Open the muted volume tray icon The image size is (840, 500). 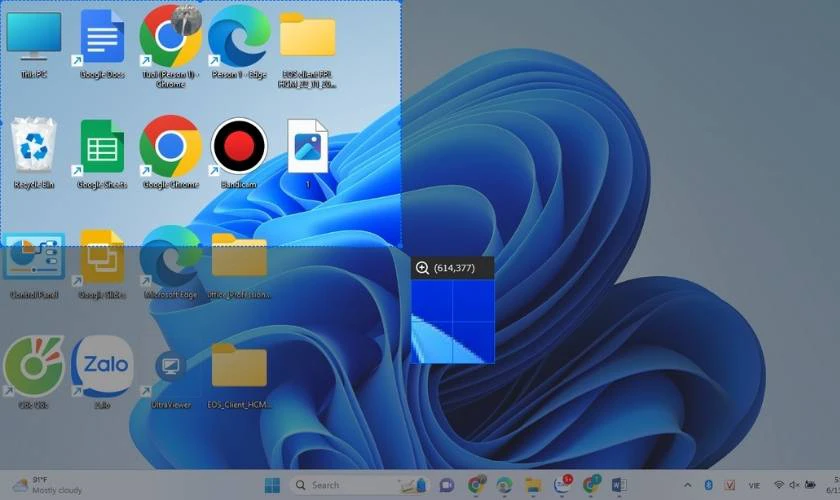click(794, 485)
